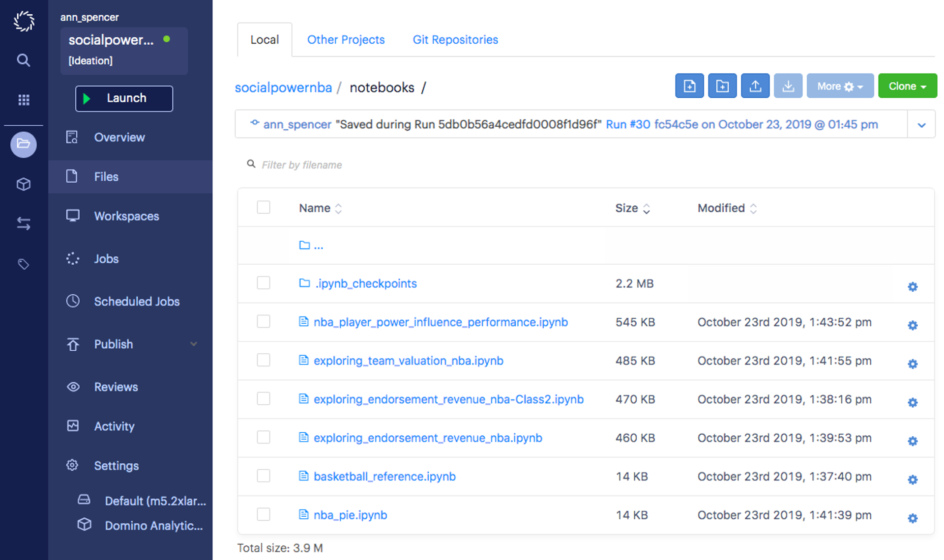Switch to the Other Projects tab
The image size is (944, 560).
(x=346, y=40)
